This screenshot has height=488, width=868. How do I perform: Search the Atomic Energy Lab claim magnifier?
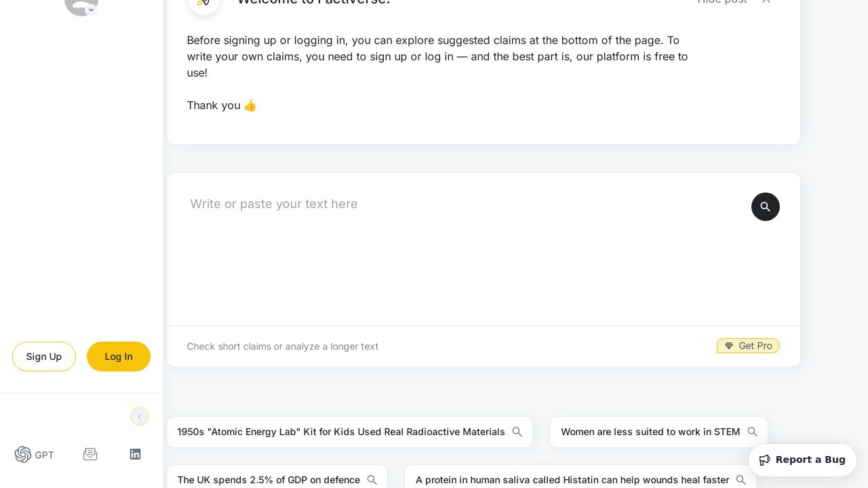[517, 432]
